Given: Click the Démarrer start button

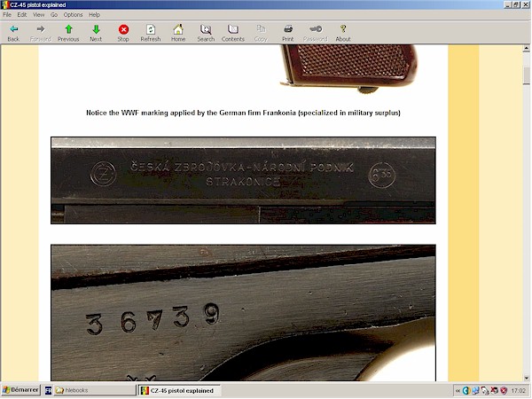Looking at the screenshot, I should pos(20,390).
